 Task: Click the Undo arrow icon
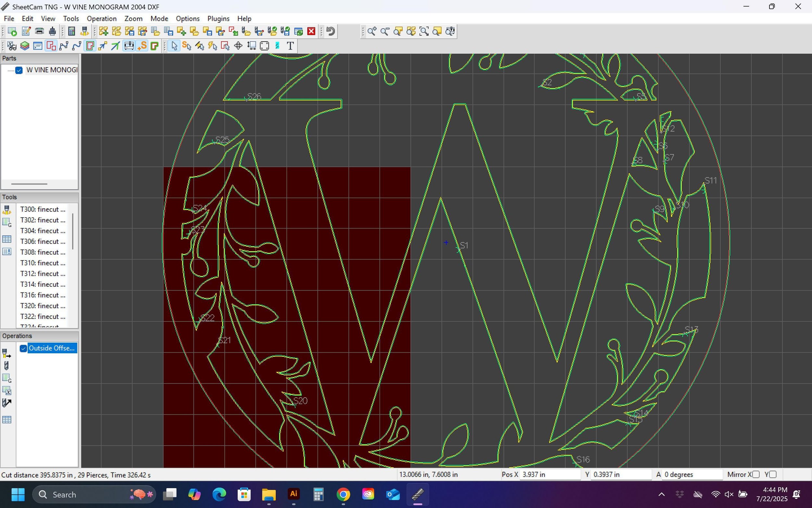[331, 32]
